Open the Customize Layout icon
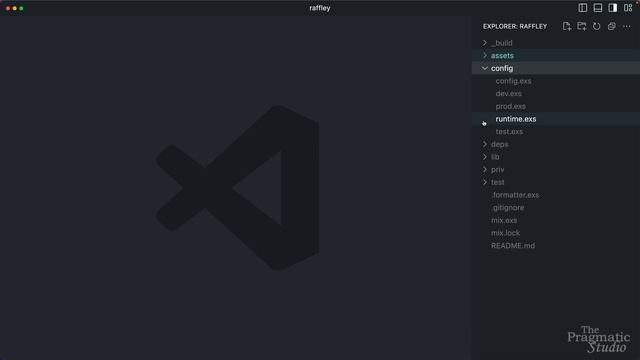 [x=628, y=8]
